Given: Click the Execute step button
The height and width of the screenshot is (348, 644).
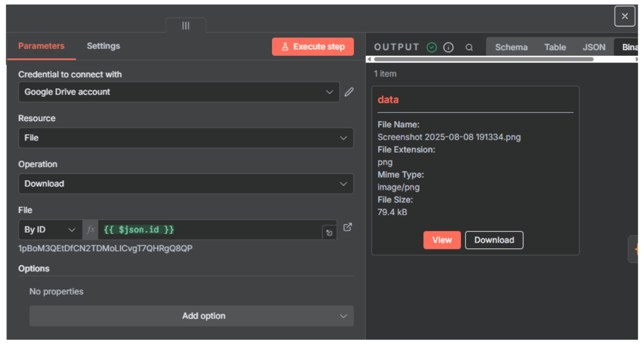Looking at the screenshot, I should point(313,47).
